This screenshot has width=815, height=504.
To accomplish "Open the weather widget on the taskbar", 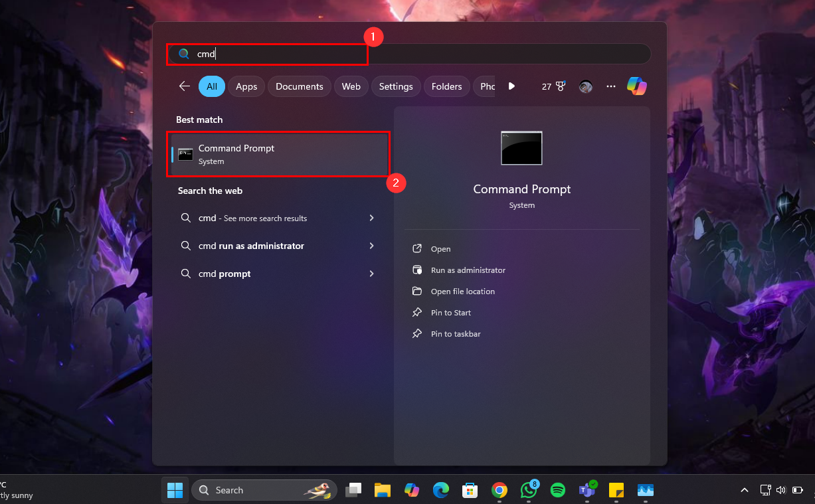I will (17, 490).
